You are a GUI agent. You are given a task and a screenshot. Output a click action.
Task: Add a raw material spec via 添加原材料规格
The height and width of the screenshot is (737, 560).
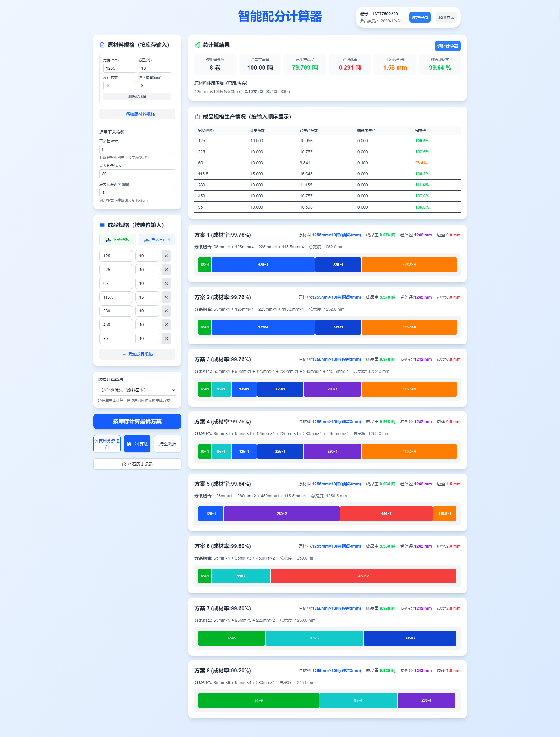coord(137,114)
